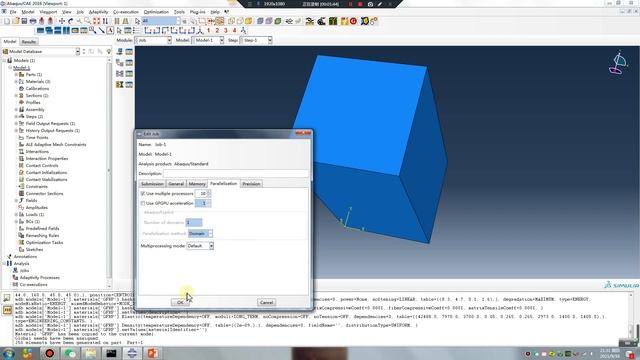Click the Open file folder icon

(16, 21)
